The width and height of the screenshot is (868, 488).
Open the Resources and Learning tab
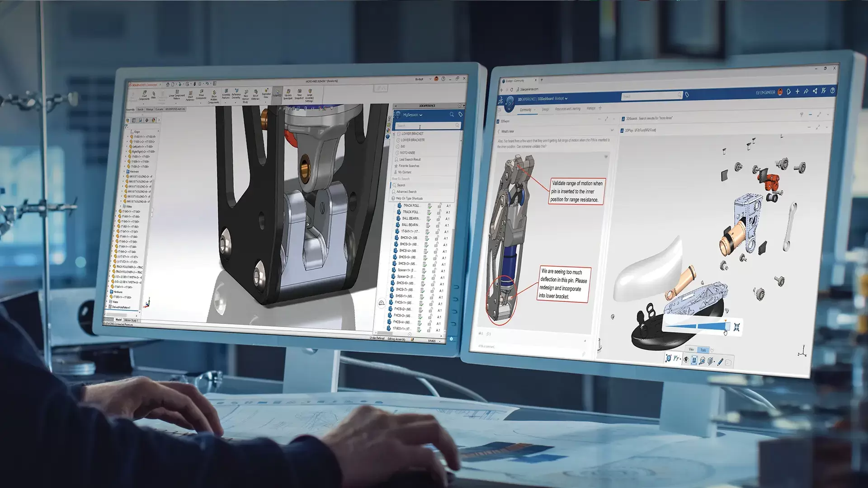567,109
